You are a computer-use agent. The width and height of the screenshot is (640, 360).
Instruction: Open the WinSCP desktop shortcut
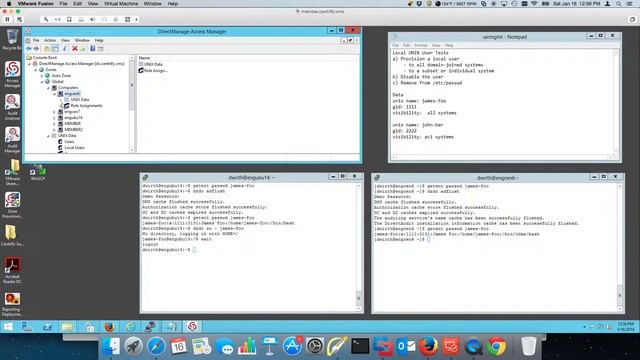(x=38, y=173)
